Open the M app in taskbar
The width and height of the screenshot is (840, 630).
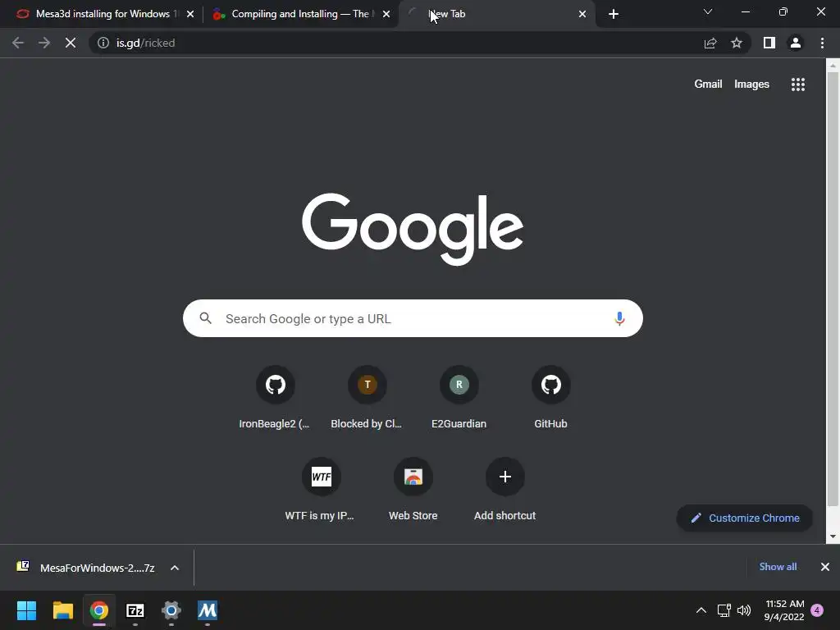[208, 610]
